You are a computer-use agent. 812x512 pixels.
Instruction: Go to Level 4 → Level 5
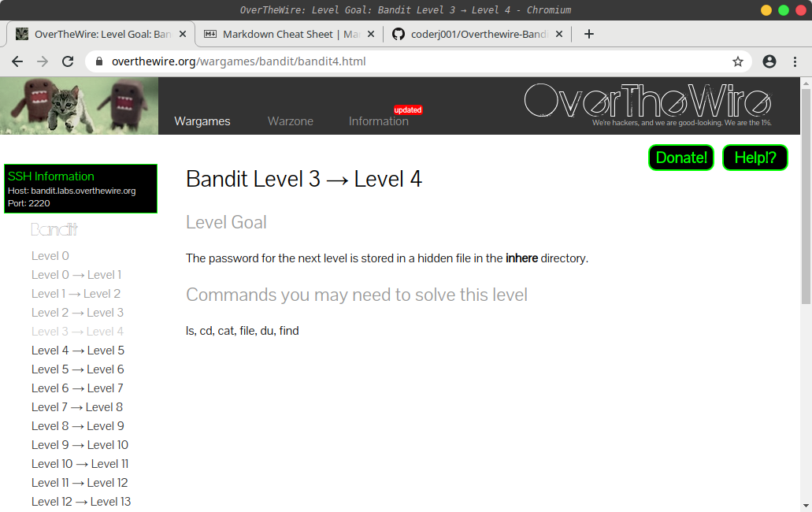[78, 351]
